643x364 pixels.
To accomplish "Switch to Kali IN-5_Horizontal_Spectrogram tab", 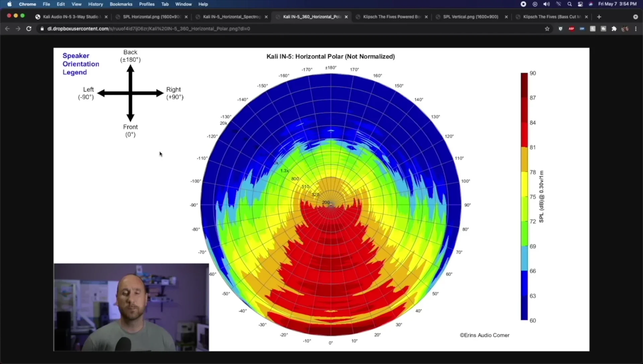I will point(231,17).
